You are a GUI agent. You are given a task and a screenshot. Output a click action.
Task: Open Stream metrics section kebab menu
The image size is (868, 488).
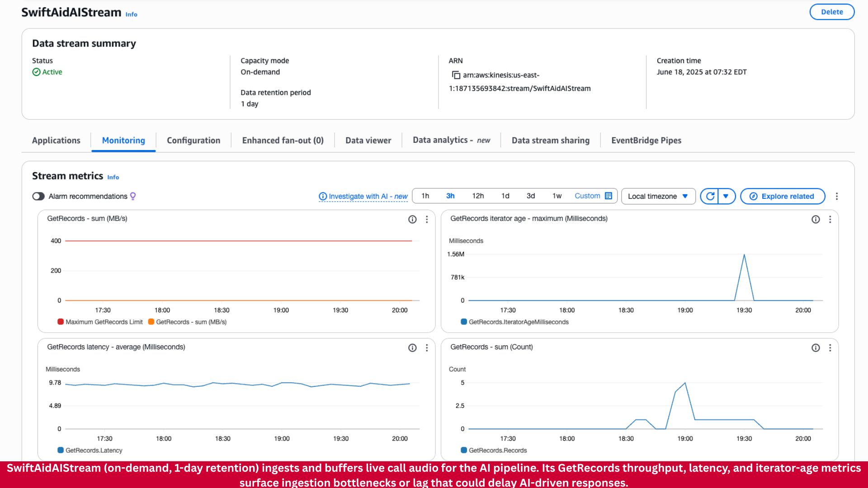837,196
